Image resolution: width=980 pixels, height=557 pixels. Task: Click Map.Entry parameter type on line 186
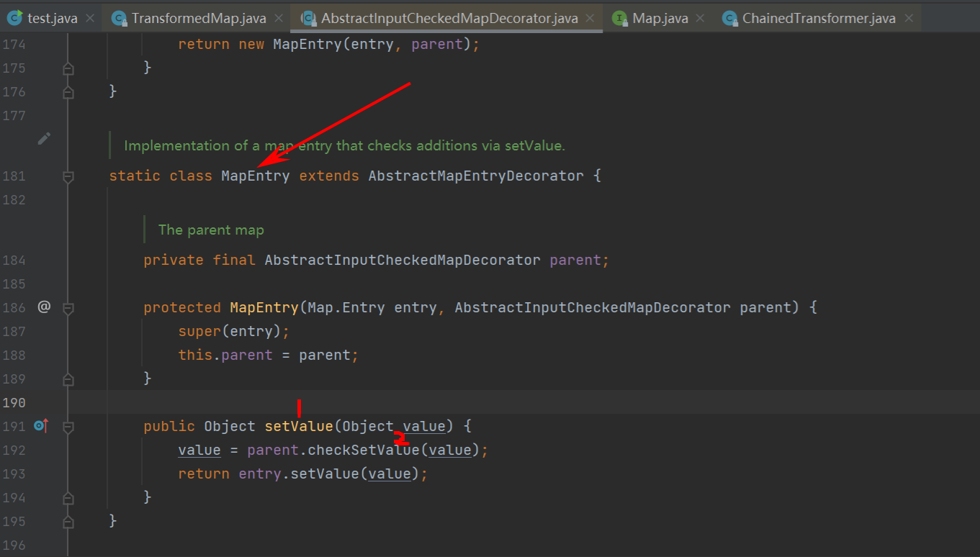click(346, 307)
